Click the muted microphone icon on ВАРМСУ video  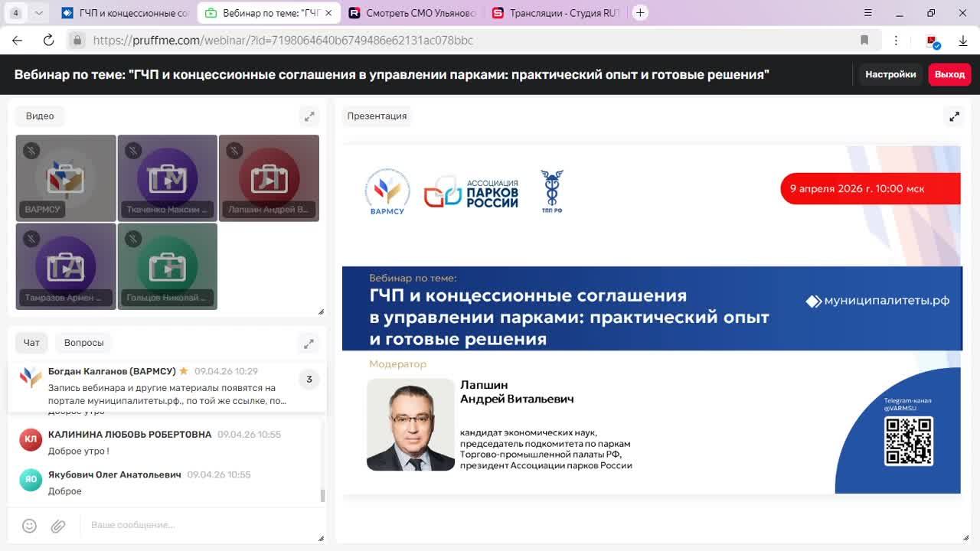[x=31, y=150]
